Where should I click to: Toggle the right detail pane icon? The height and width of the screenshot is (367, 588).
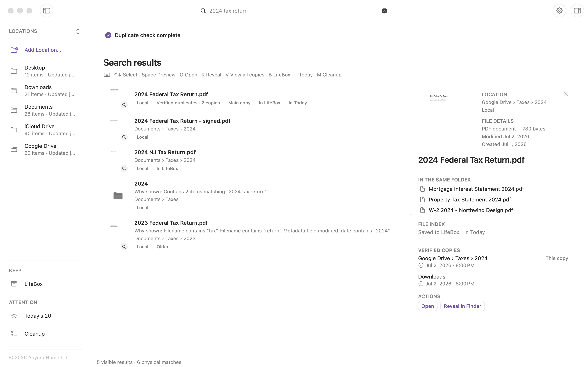click(x=577, y=11)
